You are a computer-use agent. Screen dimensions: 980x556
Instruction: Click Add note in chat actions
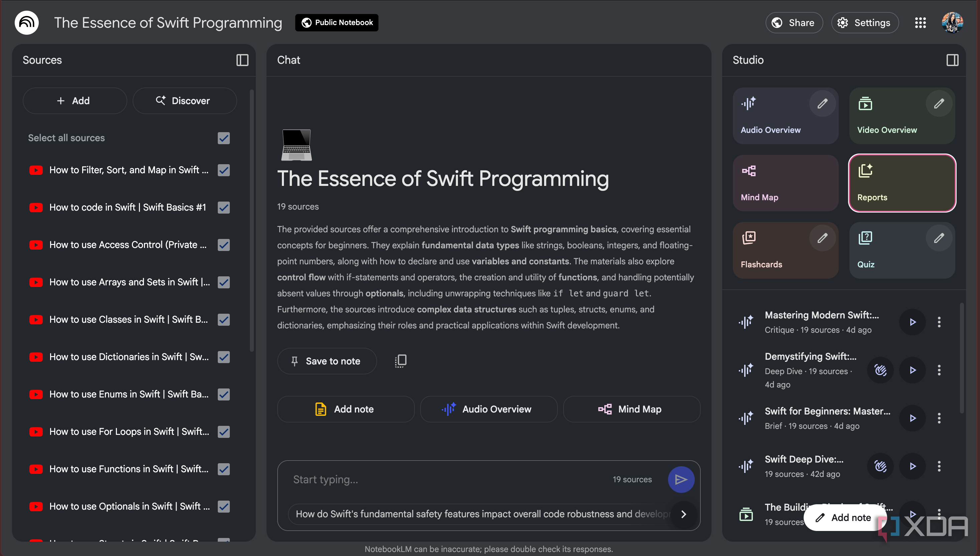tap(346, 409)
